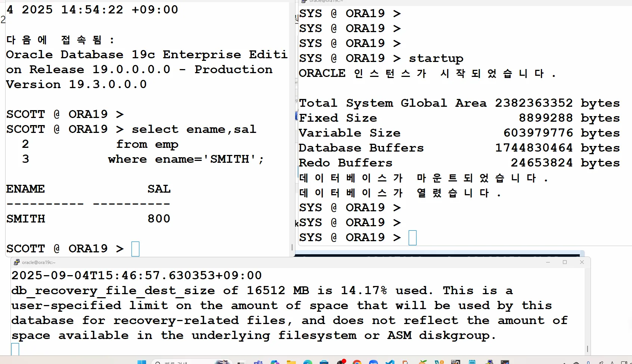
Task: Close the bottom oracle@ora19c alert log window
Action: click(582, 262)
